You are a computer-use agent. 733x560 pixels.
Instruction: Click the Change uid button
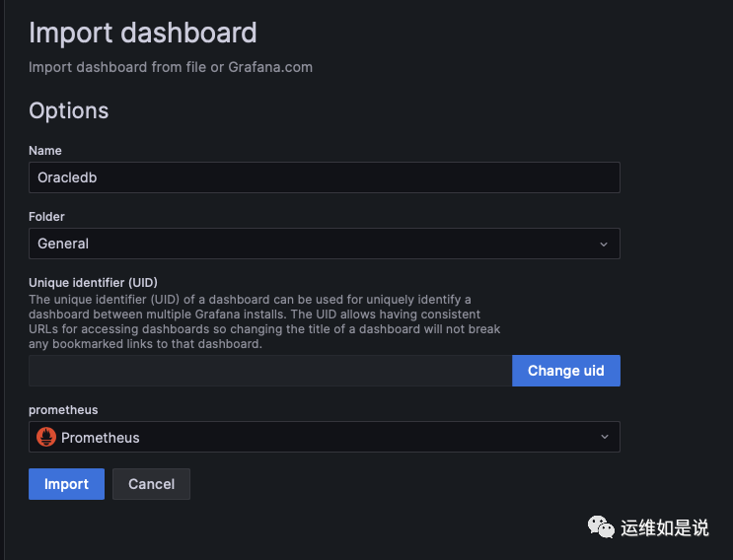coord(565,371)
